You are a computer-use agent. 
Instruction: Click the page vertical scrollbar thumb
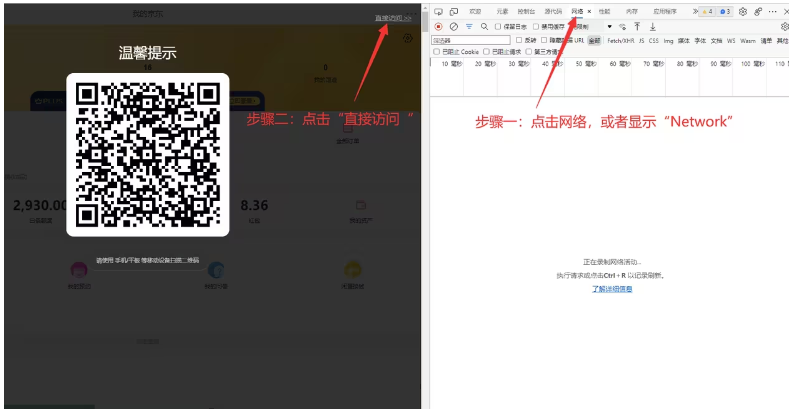tap(425, 20)
